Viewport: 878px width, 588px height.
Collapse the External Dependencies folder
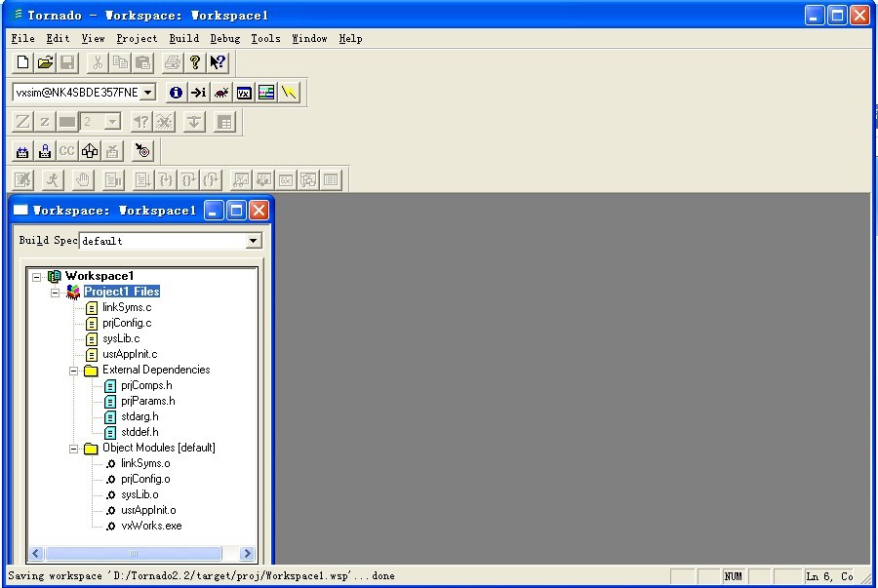[73, 371]
